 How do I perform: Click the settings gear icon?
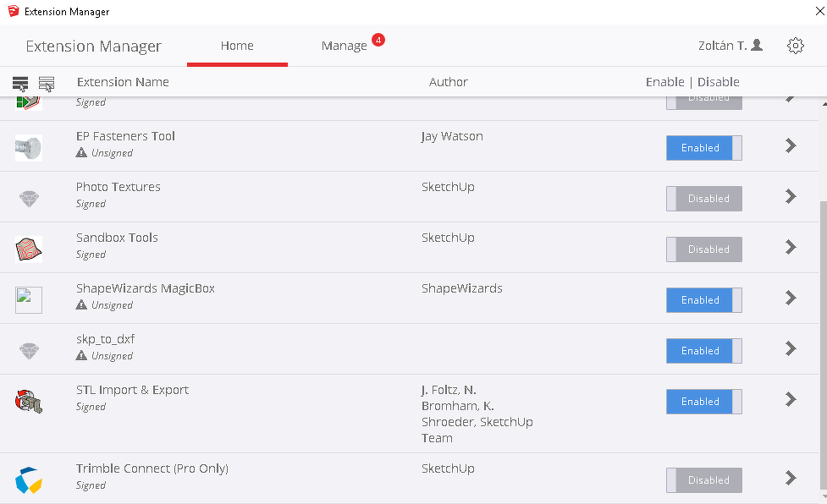(795, 46)
